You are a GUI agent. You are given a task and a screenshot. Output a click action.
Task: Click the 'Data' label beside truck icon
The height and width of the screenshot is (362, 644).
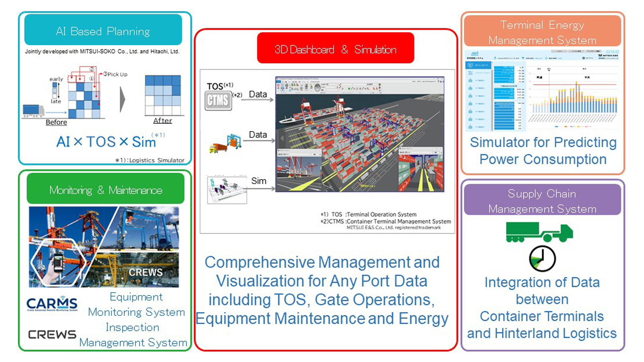click(x=258, y=134)
